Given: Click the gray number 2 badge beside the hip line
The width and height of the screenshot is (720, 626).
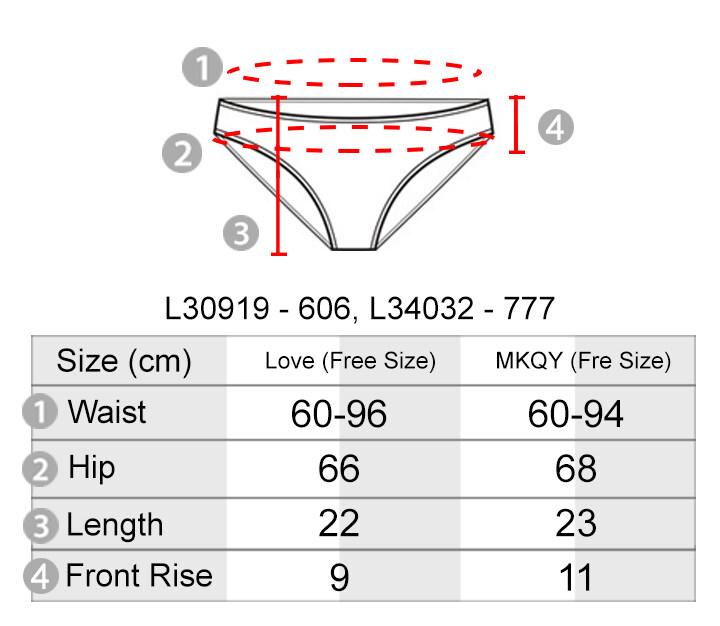Looking at the screenshot, I should [x=182, y=153].
